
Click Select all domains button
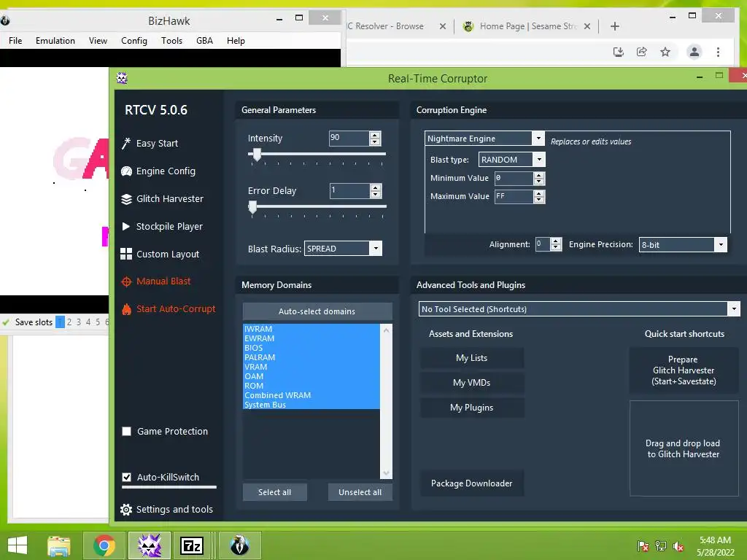[274, 492]
